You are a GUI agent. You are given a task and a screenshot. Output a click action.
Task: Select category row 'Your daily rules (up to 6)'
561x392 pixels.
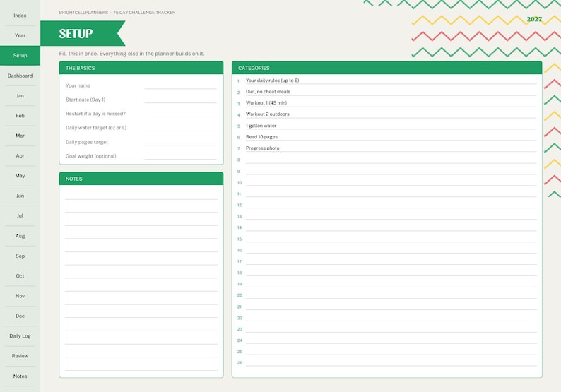[x=386, y=81]
